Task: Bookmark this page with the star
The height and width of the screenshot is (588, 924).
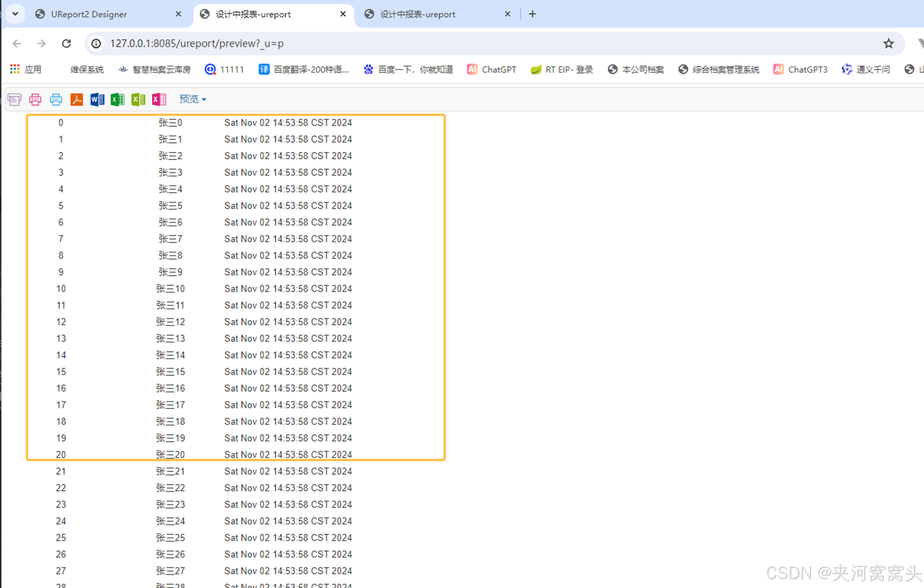Action: 888,43
